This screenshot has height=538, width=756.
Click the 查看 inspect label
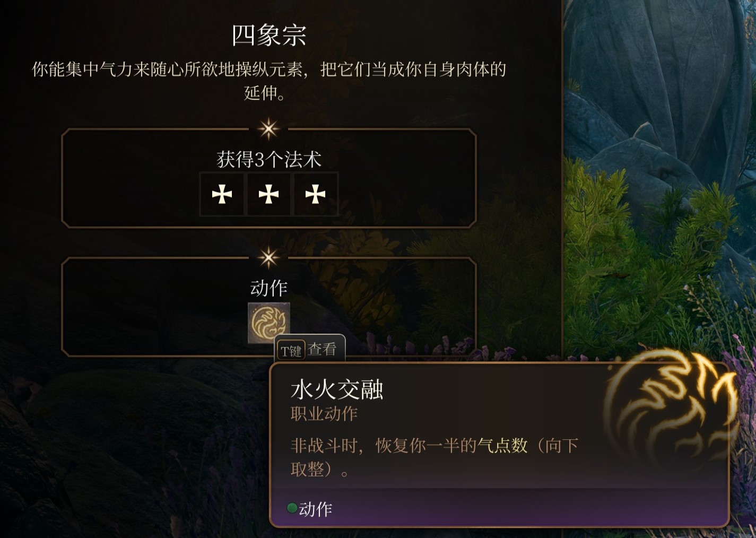click(323, 349)
